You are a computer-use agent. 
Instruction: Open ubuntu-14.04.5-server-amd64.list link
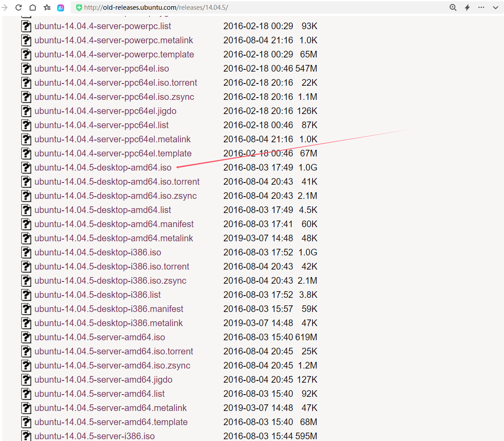99,393
